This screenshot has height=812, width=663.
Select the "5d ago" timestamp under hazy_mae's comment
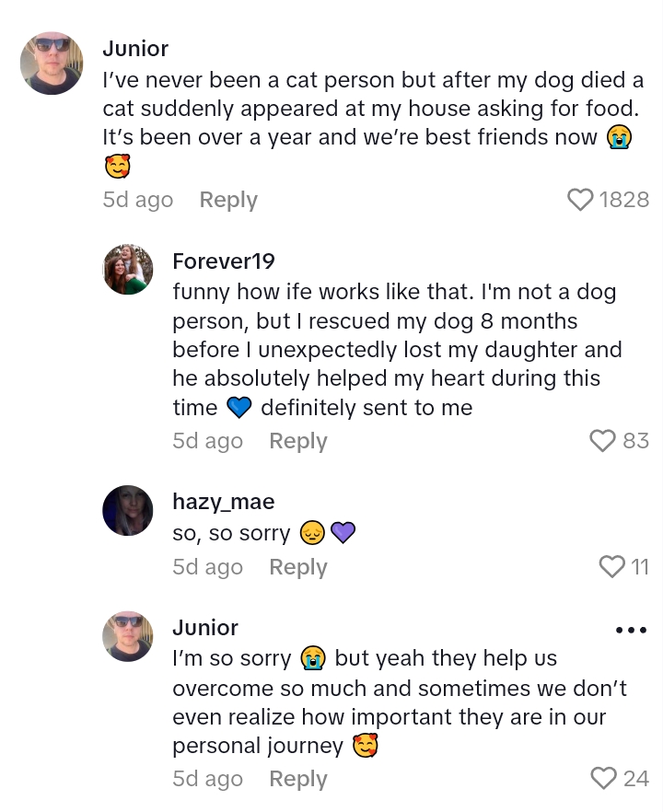[x=207, y=567]
